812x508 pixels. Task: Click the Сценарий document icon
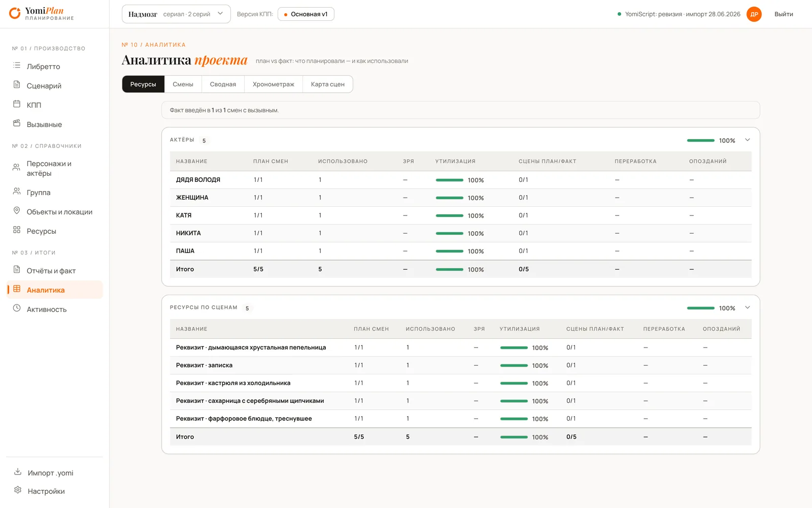17,85
